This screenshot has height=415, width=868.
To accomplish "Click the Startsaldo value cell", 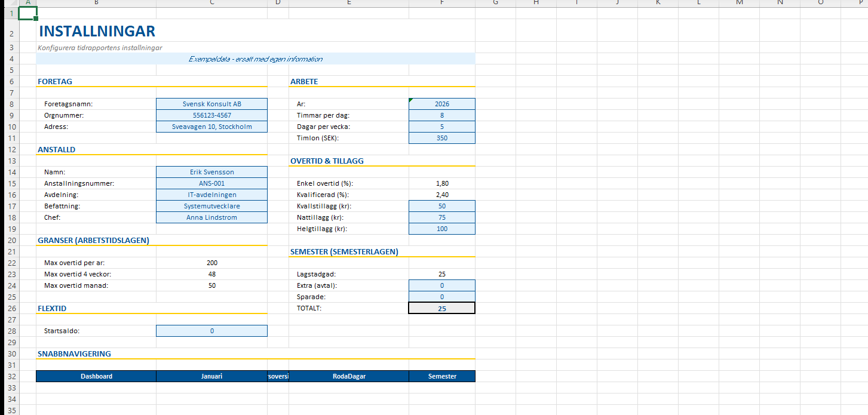I will click(x=211, y=331).
